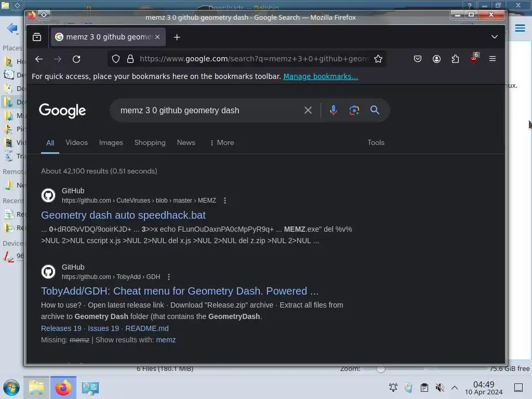The image size is (532, 399).
Task: Search by image with Google Lens
Action: tap(354, 110)
